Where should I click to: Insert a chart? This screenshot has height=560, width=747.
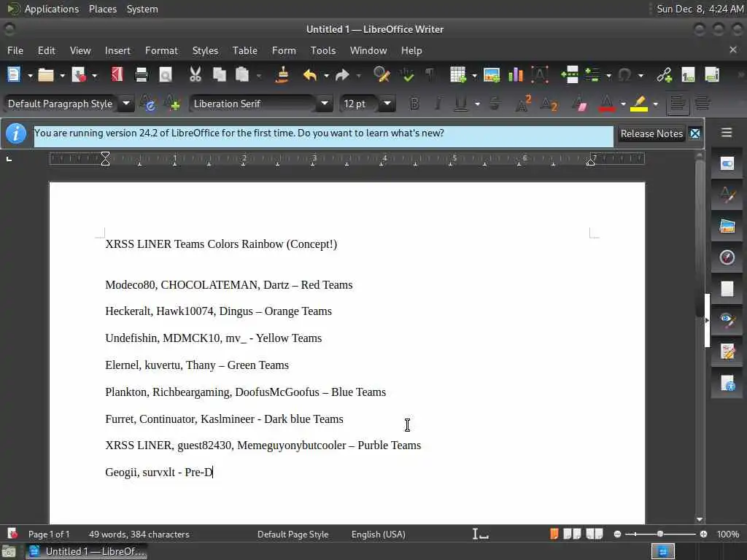coord(516,75)
